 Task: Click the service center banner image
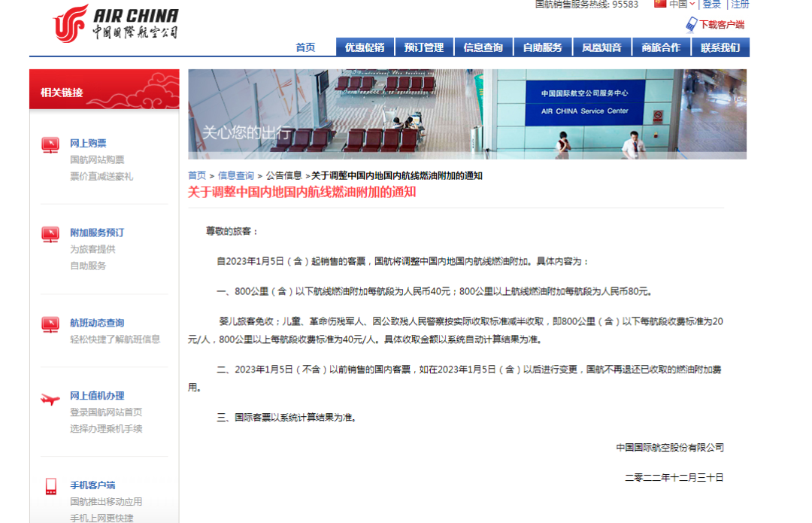tap(467, 114)
